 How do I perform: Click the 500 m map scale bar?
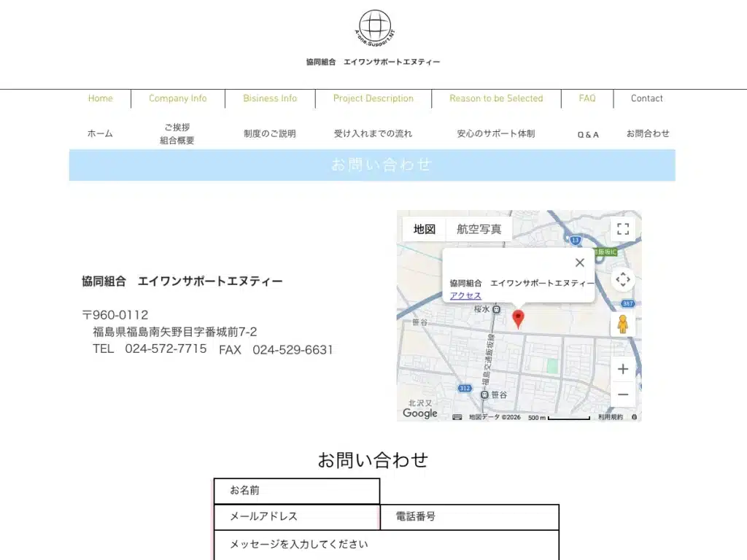[559, 418]
